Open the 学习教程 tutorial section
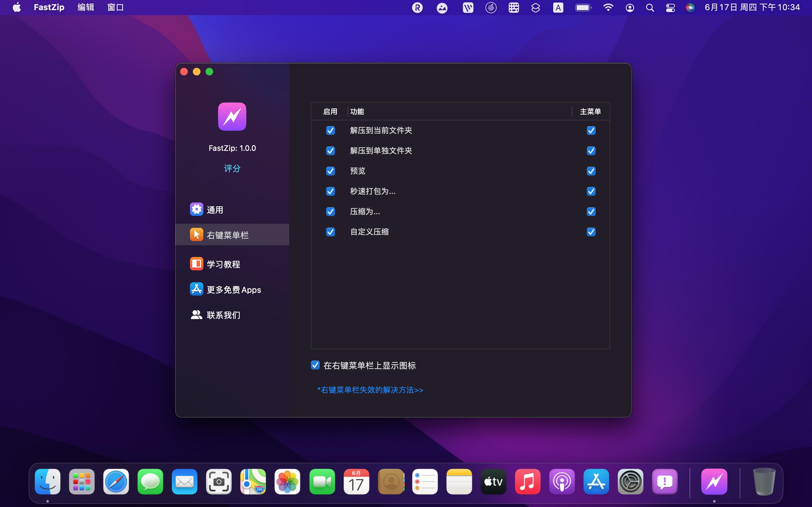 click(224, 264)
